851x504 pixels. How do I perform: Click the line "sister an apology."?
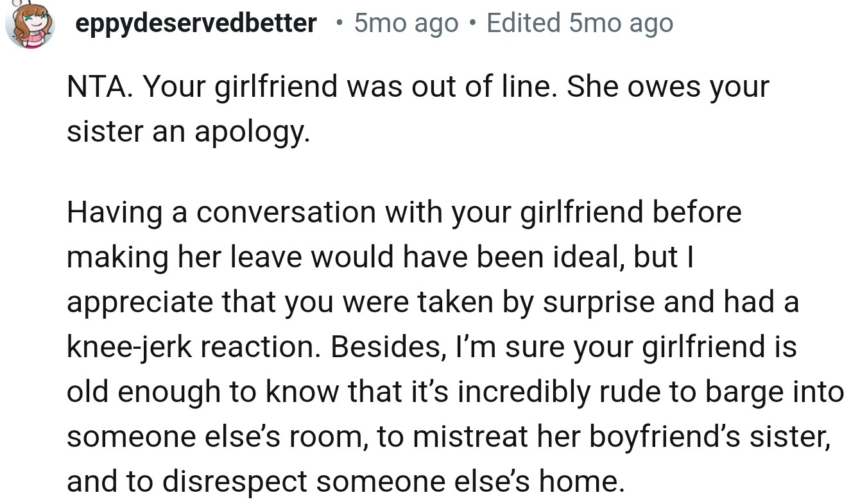[x=188, y=132]
